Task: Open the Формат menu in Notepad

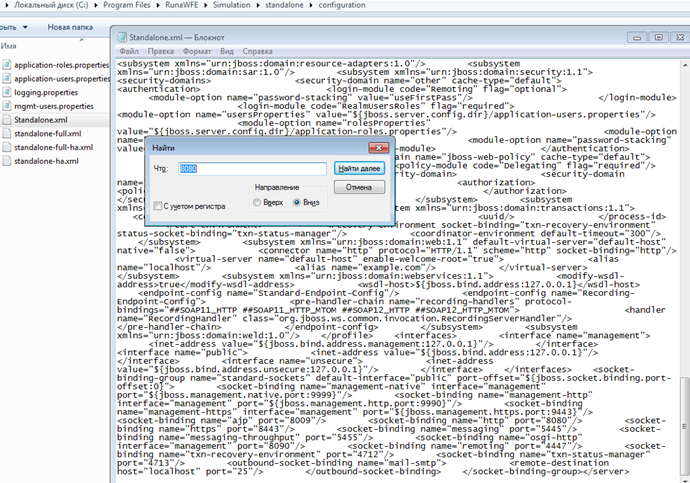Action: (x=197, y=51)
